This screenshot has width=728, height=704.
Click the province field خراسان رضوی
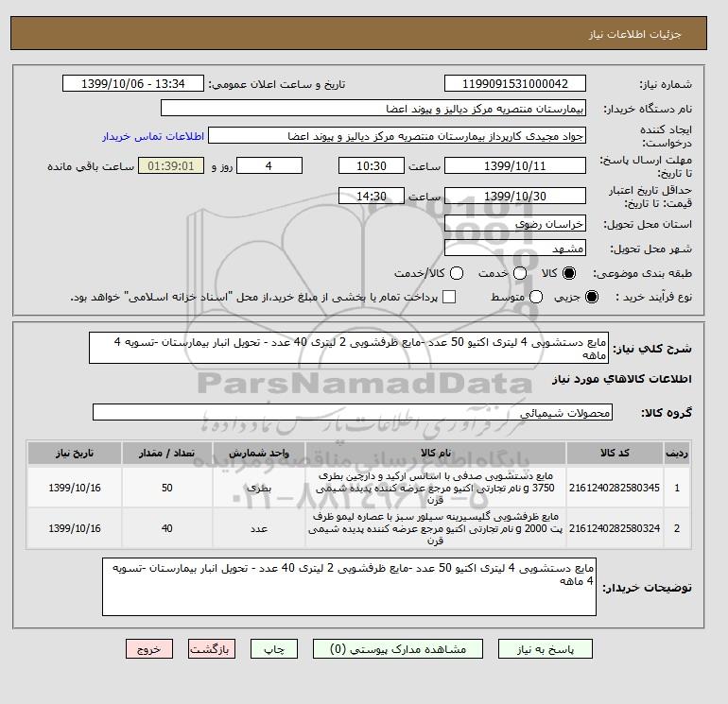tap(515, 224)
